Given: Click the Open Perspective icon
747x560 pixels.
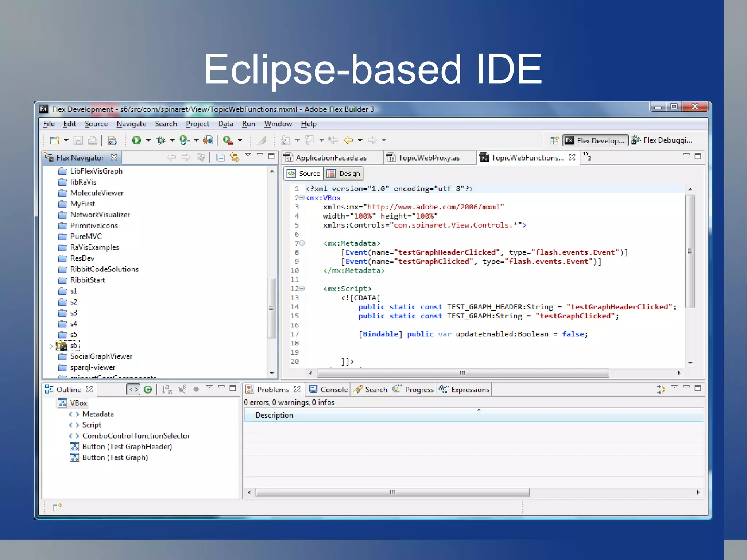Looking at the screenshot, I should point(554,140).
